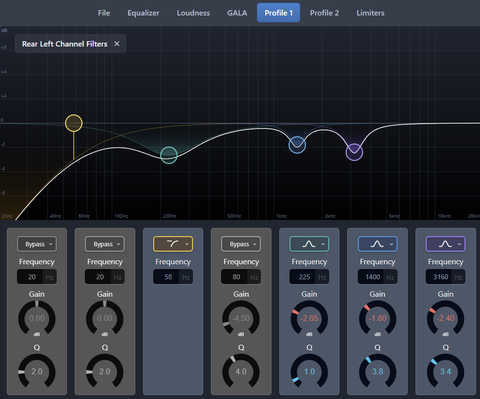The width and height of the screenshot is (480, 399).
Task: Switch to the GALA tab
Action: [x=237, y=13]
